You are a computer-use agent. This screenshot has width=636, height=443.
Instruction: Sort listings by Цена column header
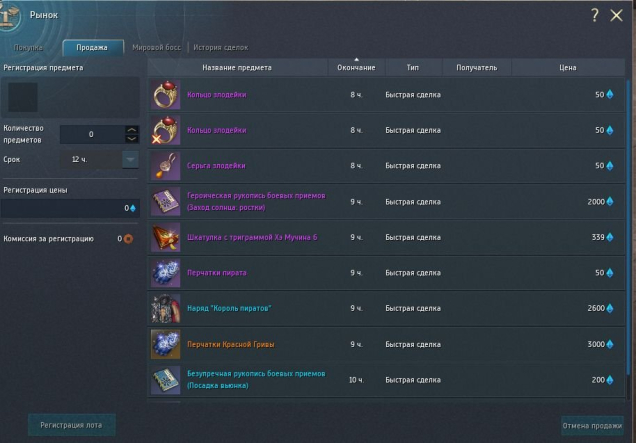point(568,67)
